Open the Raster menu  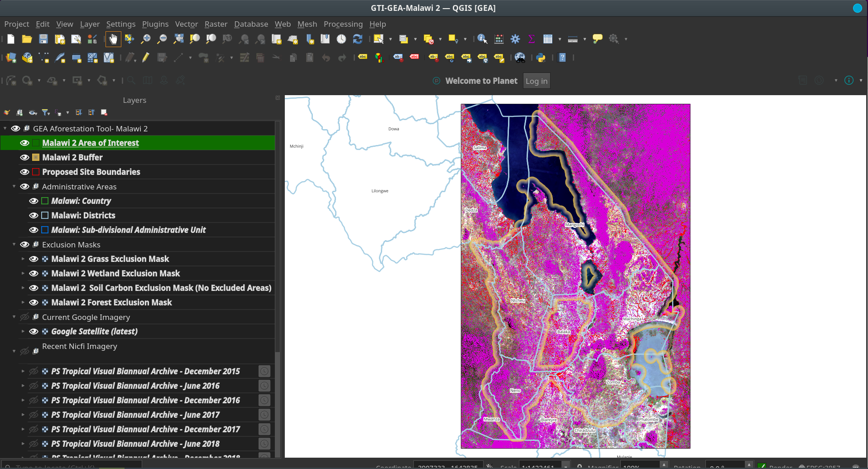point(216,24)
